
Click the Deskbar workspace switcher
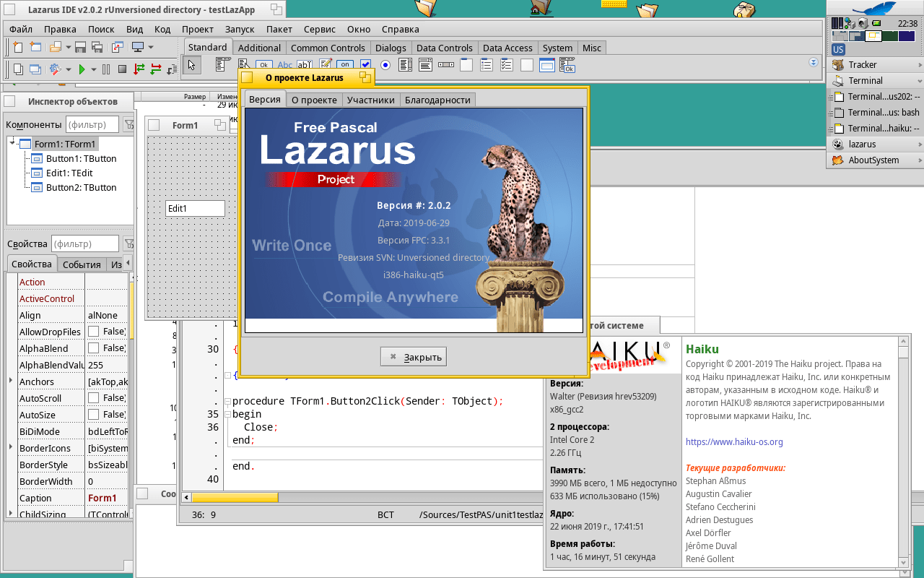(x=872, y=36)
